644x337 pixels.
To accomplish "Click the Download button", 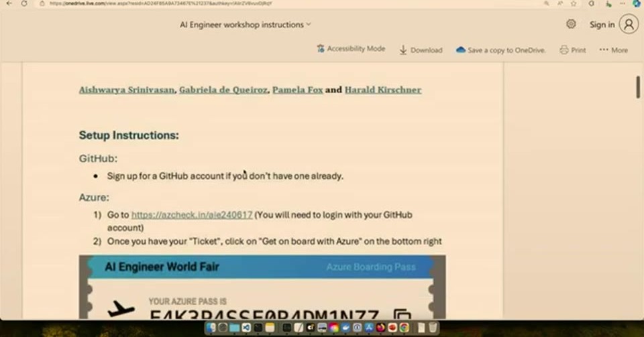I will click(421, 50).
